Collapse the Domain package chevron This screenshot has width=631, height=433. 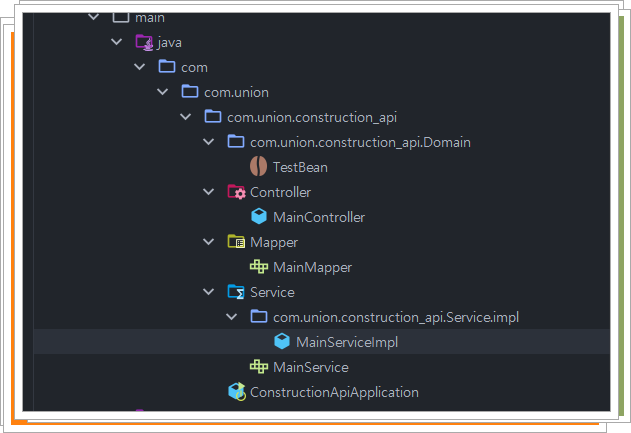point(208,142)
